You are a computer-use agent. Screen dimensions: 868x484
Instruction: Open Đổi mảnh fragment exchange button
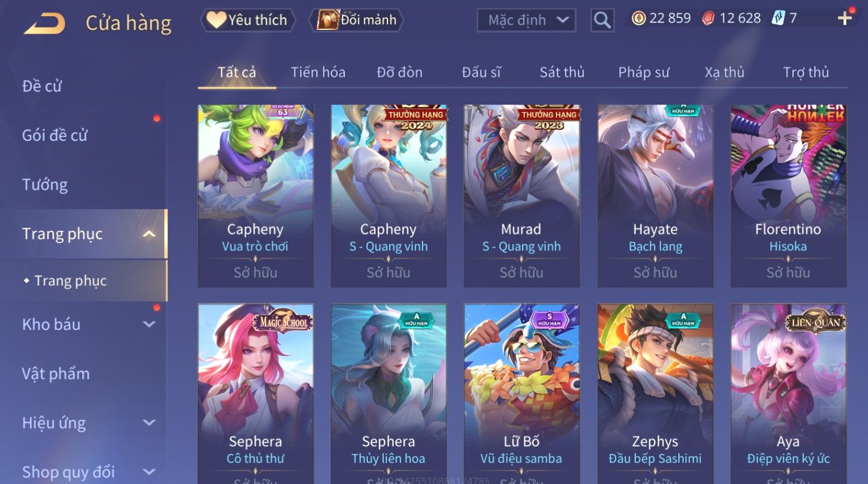(x=356, y=20)
